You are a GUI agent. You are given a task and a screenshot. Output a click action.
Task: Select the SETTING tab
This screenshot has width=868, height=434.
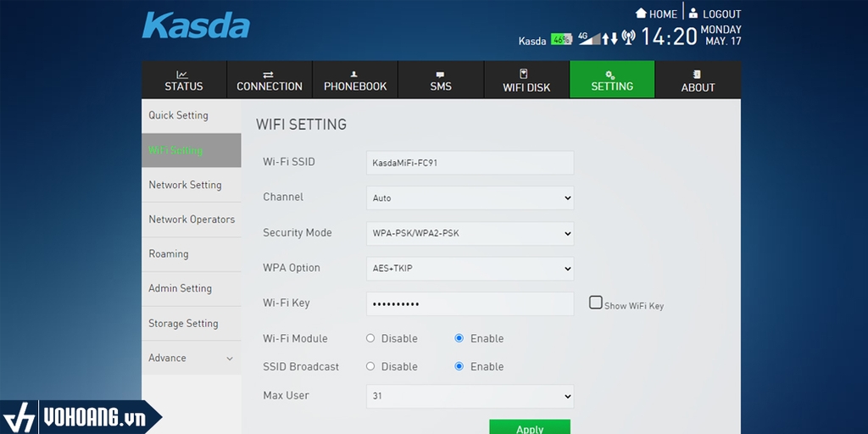[612, 80]
